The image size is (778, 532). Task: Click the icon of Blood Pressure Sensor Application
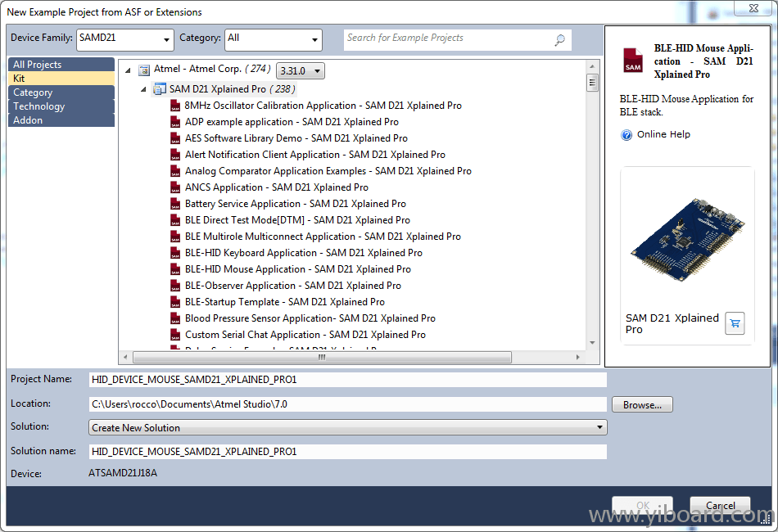tap(175, 318)
